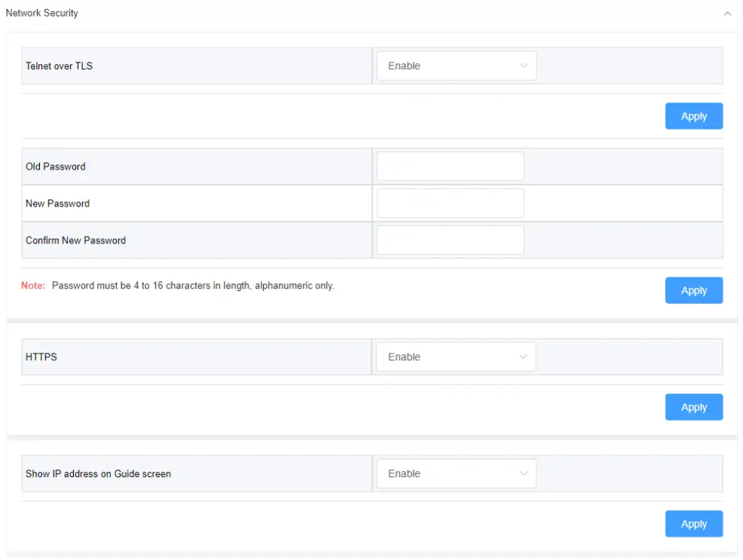
Task: Click the Network Security header title
Action: click(42, 13)
